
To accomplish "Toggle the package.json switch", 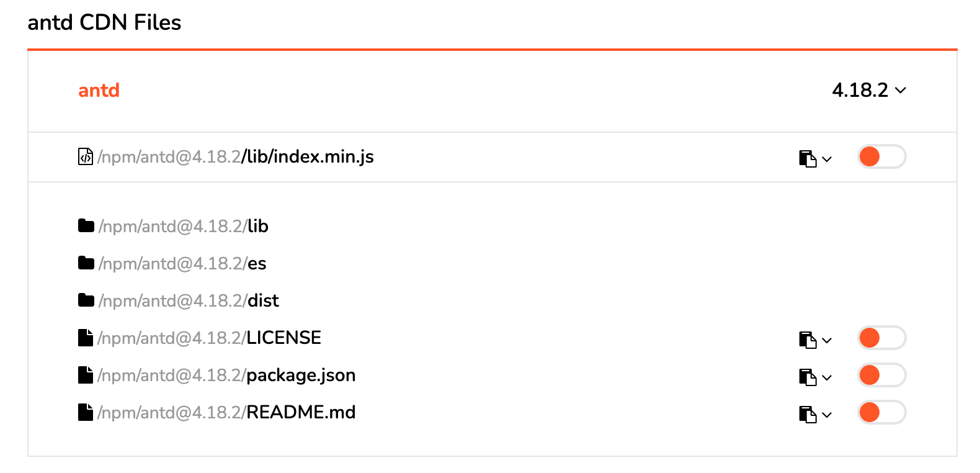I will click(881, 375).
